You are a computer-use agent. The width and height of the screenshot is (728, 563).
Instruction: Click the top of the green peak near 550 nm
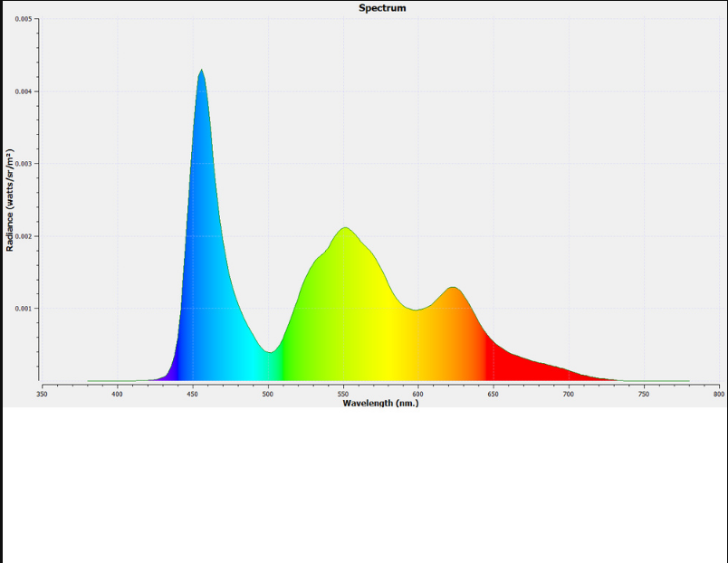(345, 229)
